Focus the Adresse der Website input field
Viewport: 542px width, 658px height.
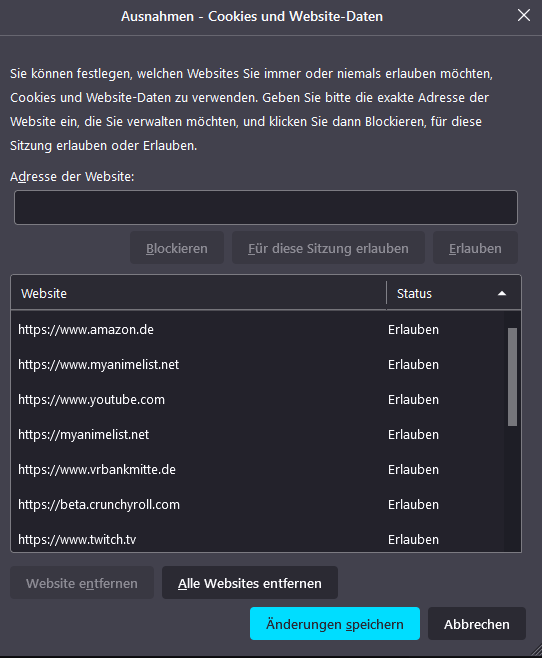click(266, 207)
